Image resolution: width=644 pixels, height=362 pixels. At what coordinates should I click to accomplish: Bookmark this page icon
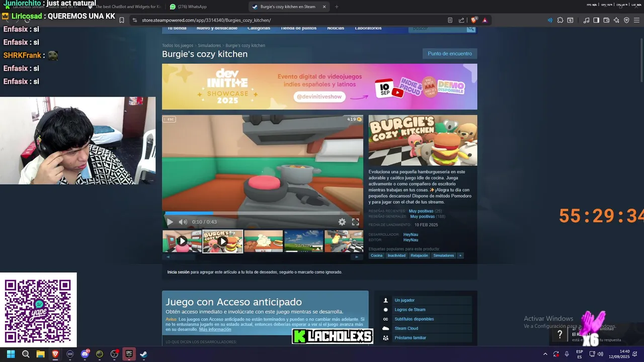[x=121, y=20]
